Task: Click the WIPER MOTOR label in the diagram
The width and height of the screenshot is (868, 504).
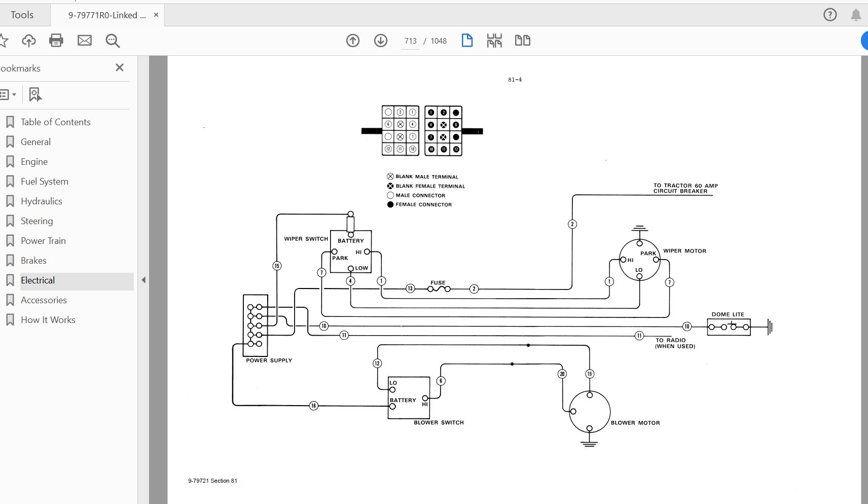Action: (x=684, y=251)
